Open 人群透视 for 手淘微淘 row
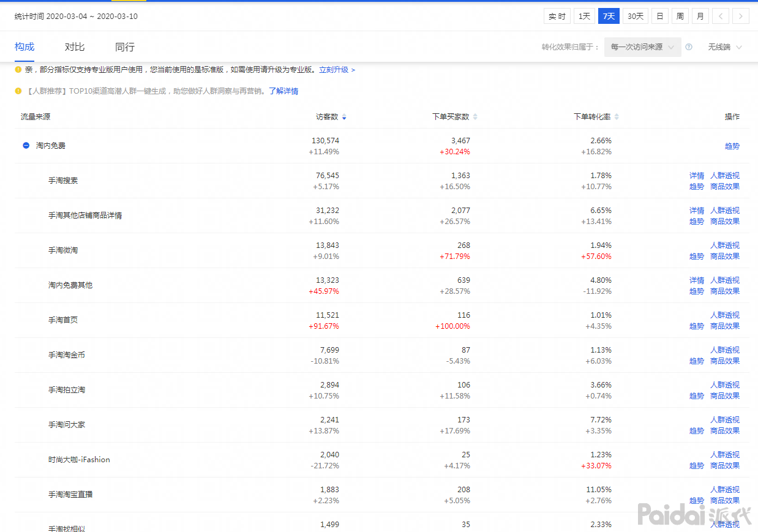This screenshot has height=532, width=758. click(725, 245)
